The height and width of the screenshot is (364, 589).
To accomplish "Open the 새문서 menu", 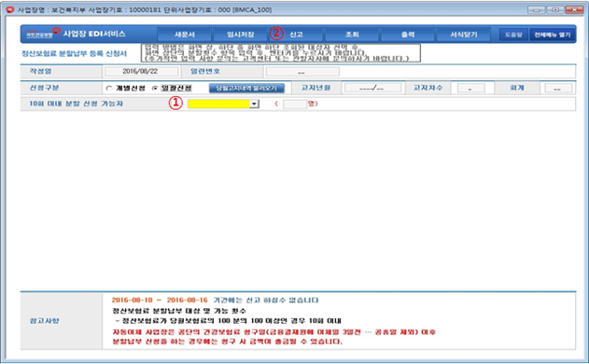I will pyautogui.click(x=185, y=35).
